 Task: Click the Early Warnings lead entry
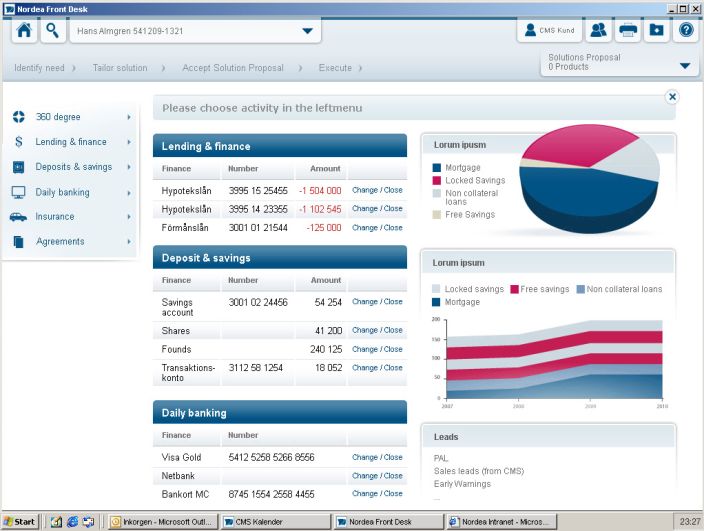(462, 484)
